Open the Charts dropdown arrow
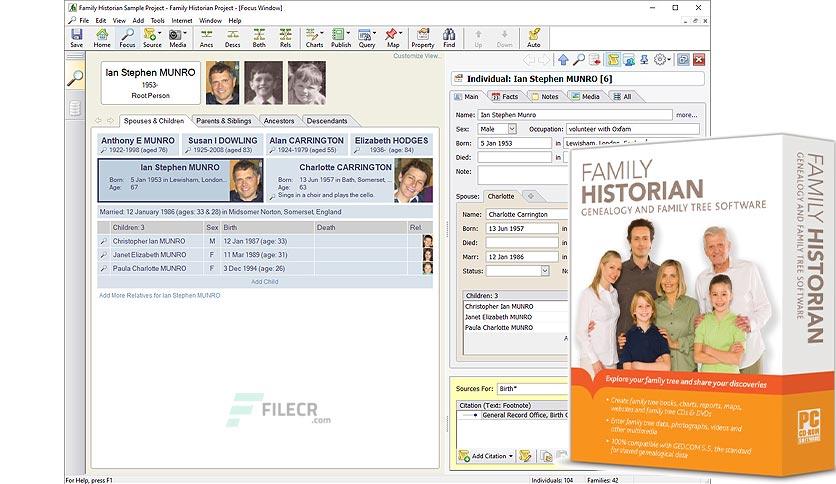This screenshot has height=484, width=836. pyautogui.click(x=321, y=33)
